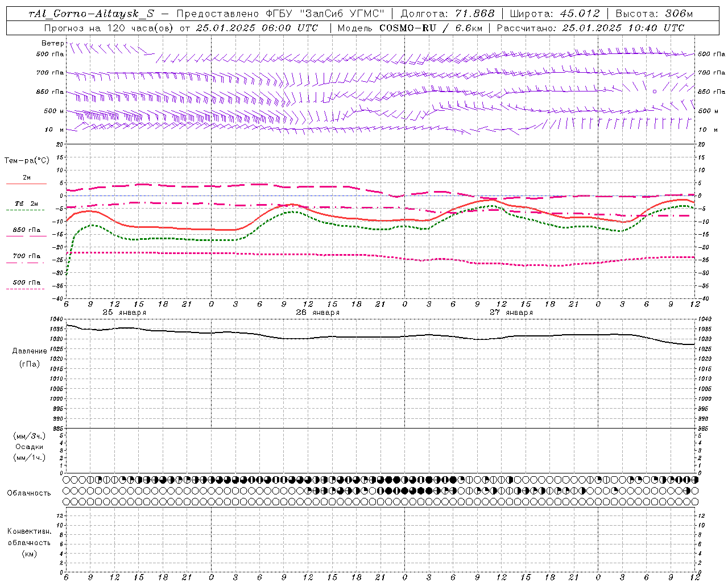728x582 pixels.
Task: Click the Давление pressure chart label
Action: [30, 351]
